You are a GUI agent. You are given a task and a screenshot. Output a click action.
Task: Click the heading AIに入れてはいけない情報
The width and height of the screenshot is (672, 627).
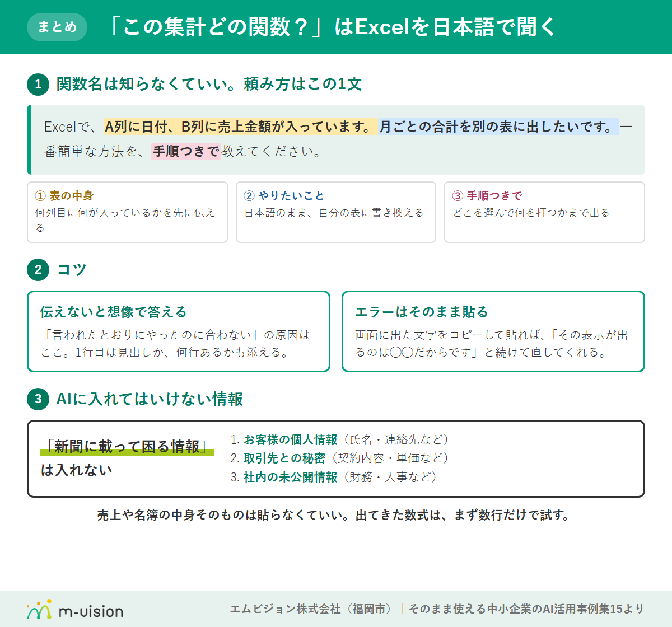click(x=150, y=399)
